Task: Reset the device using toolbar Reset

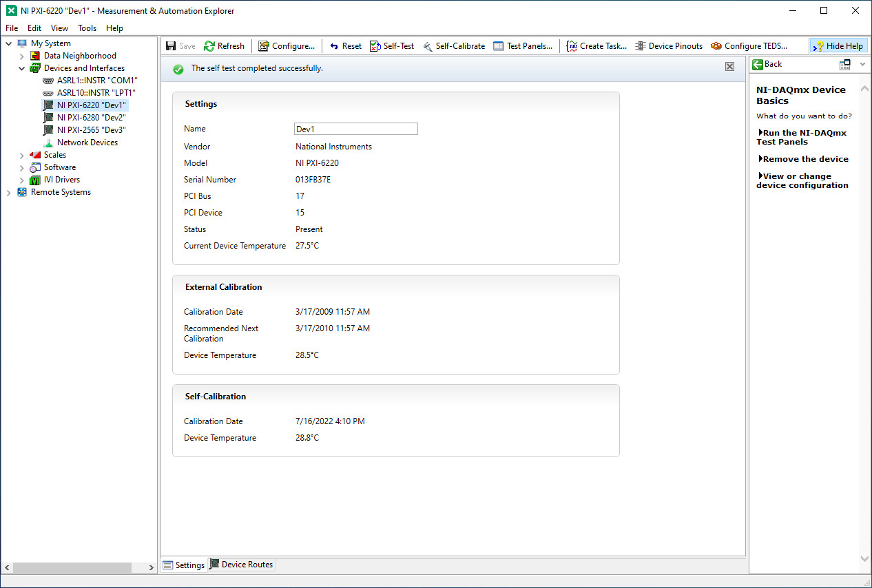Action: pos(345,46)
